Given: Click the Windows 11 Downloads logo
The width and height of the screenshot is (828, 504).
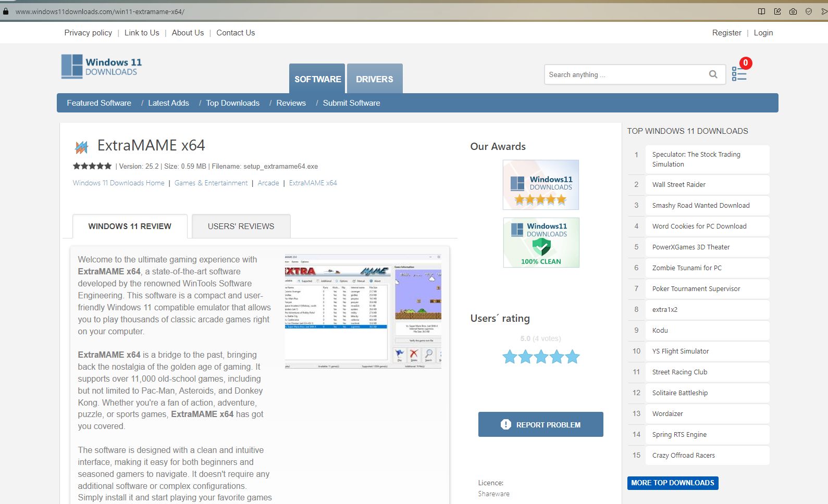Looking at the screenshot, I should point(102,67).
